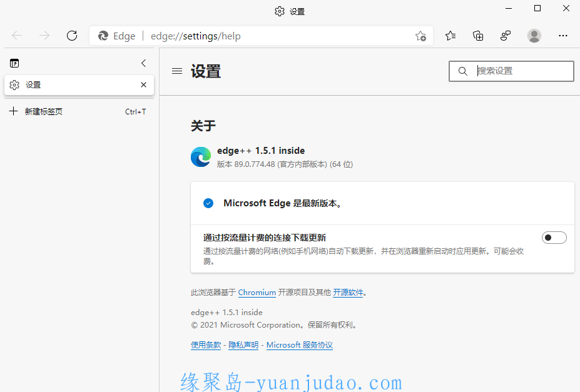Close the 设置 tab
This screenshot has height=392, width=580.
(143, 84)
